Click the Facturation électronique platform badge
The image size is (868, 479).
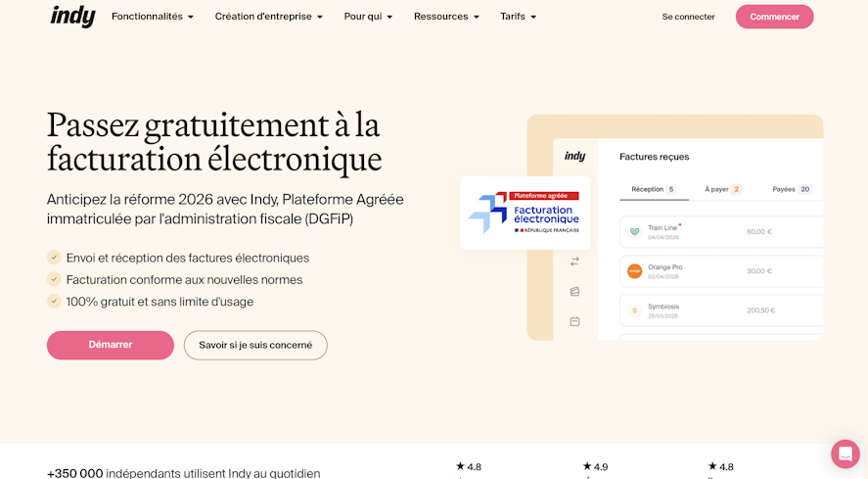point(525,213)
